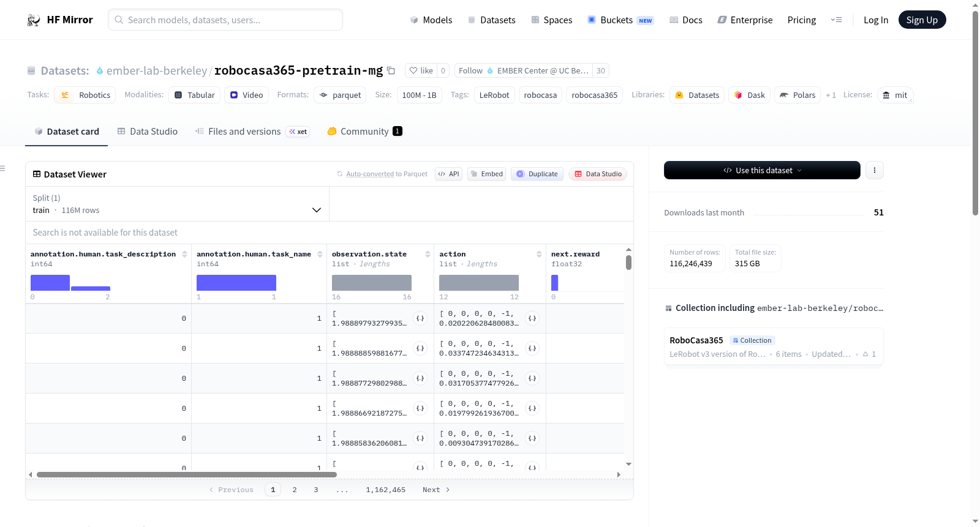Go to page 2 of the table
The height and width of the screenshot is (527, 980).
(295, 490)
